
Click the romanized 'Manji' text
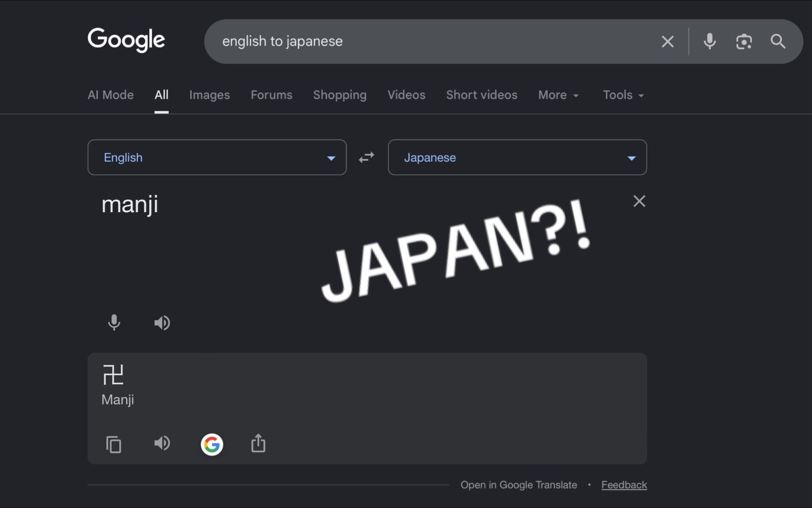click(x=118, y=400)
